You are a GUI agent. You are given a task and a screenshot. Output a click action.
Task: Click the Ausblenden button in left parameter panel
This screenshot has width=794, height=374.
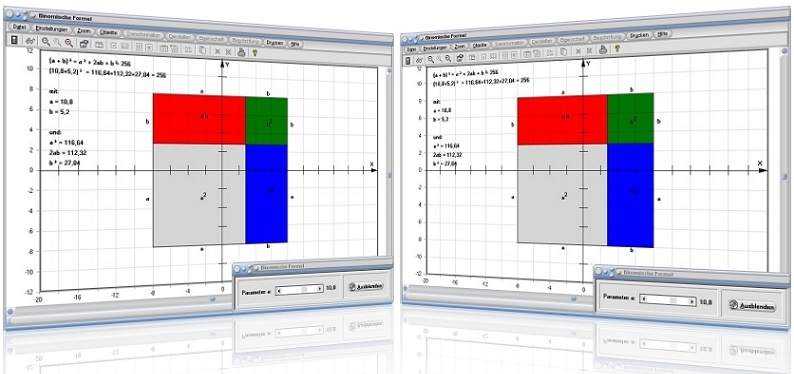(x=366, y=286)
